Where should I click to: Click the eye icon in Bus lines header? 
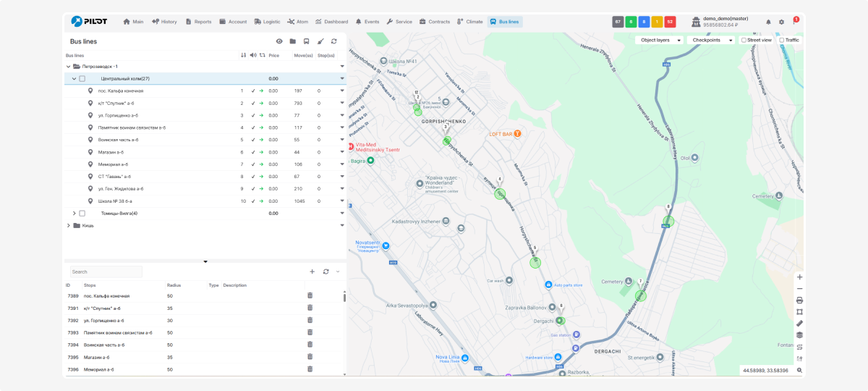279,42
